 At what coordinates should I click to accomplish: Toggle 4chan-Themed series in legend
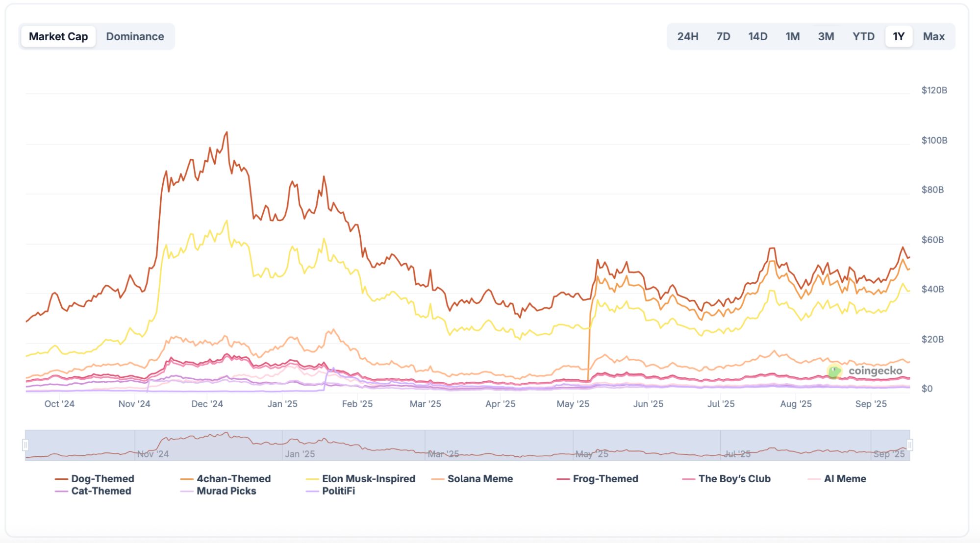coord(233,479)
